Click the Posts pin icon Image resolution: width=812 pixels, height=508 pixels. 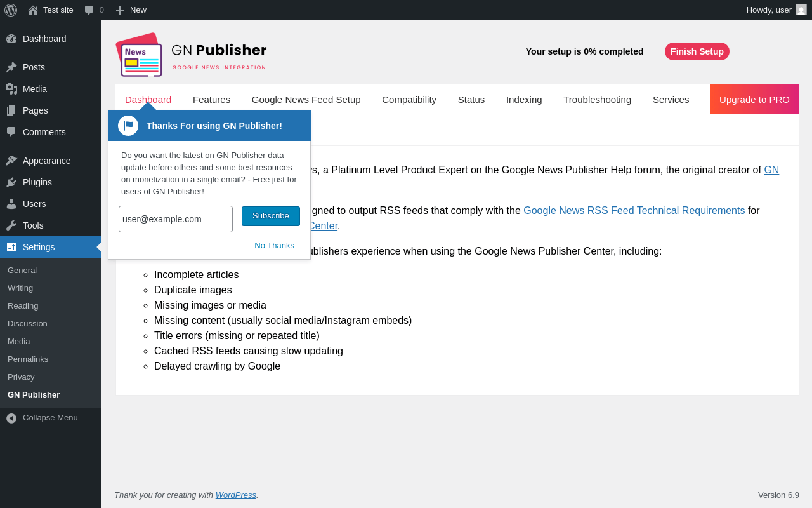tap(11, 67)
